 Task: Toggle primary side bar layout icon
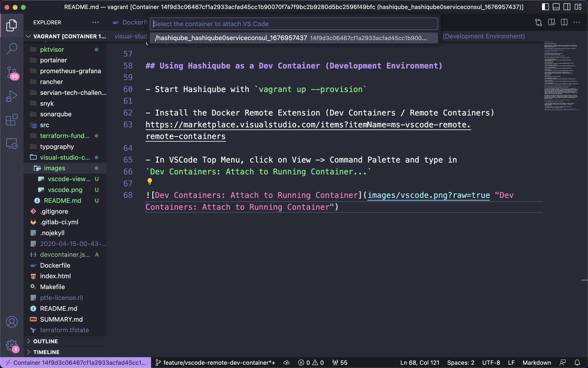point(545,7)
